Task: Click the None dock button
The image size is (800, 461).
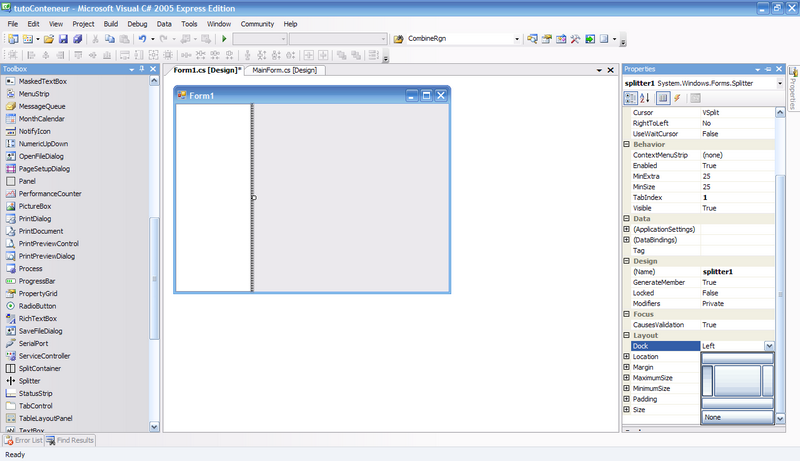Action: pyautogui.click(x=737, y=417)
